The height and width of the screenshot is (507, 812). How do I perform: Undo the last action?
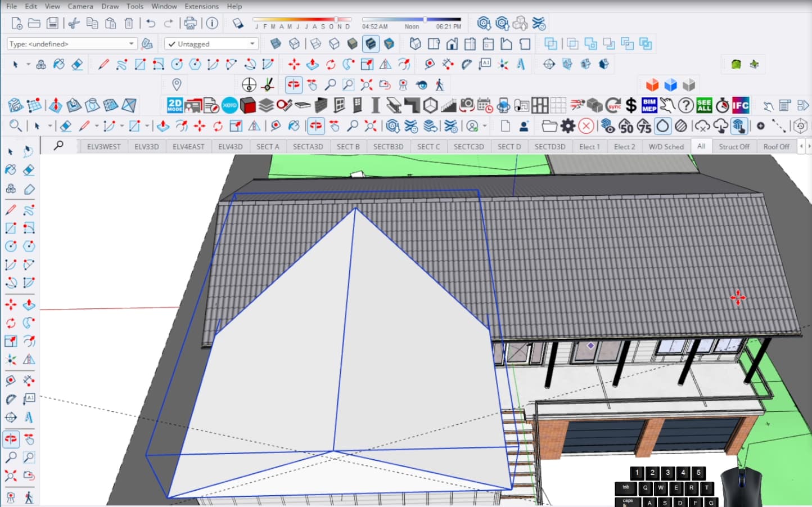point(150,23)
